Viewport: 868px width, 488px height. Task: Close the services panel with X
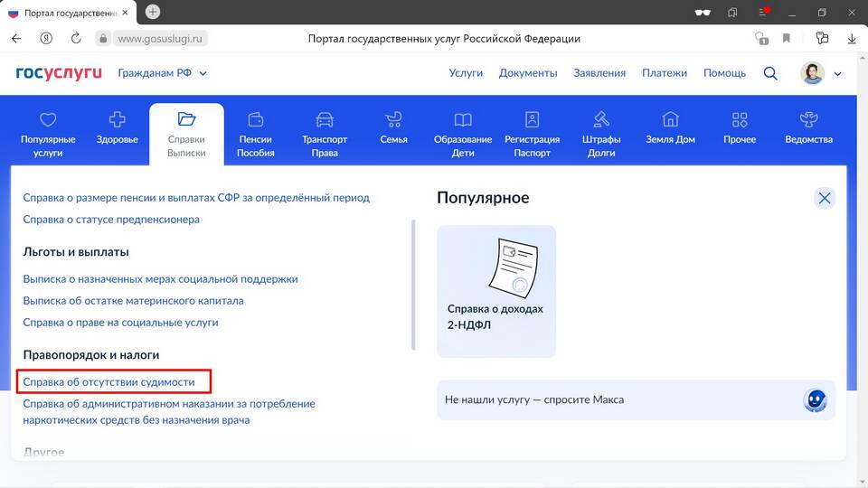[824, 199]
